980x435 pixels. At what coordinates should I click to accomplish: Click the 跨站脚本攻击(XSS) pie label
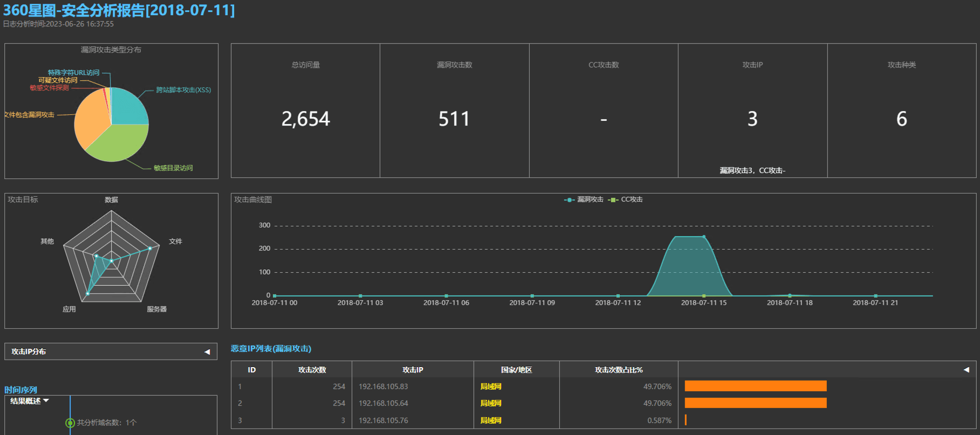point(183,90)
